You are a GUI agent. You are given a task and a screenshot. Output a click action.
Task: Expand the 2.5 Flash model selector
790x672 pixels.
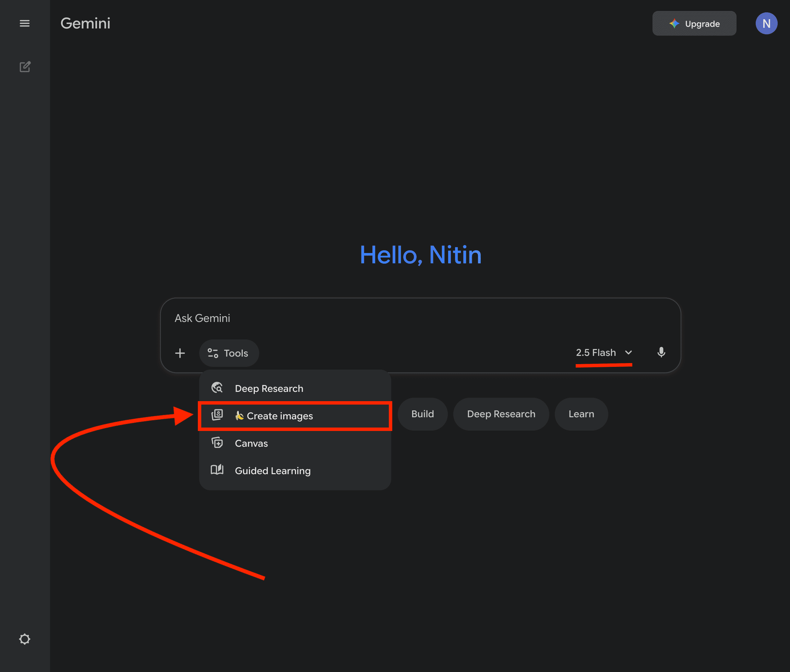[x=596, y=353]
